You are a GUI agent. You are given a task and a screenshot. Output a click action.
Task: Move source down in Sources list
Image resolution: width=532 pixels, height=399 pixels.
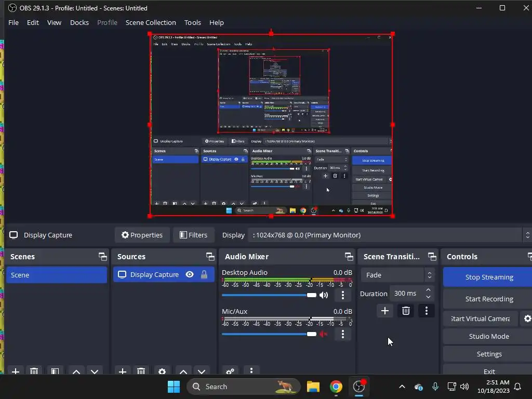point(202,371)
